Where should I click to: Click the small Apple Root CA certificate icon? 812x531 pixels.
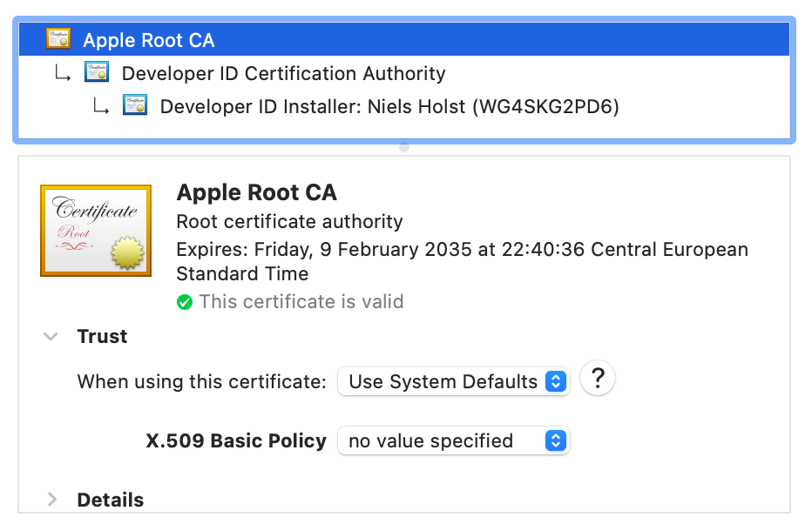(x=59, y=40)
